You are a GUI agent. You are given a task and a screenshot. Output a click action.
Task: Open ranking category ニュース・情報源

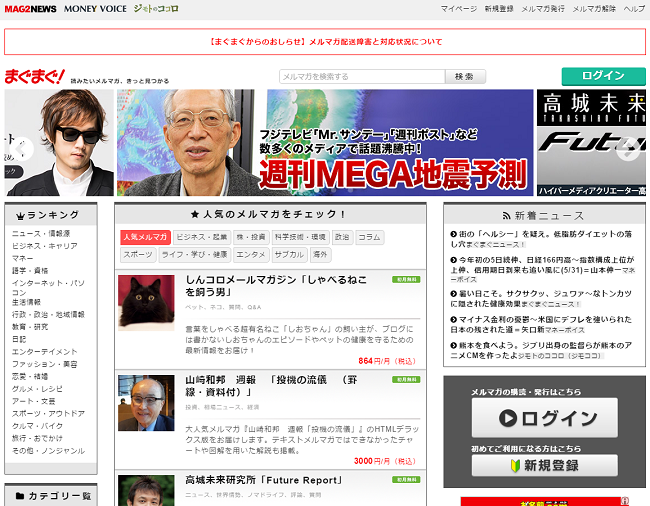point(41,233)
